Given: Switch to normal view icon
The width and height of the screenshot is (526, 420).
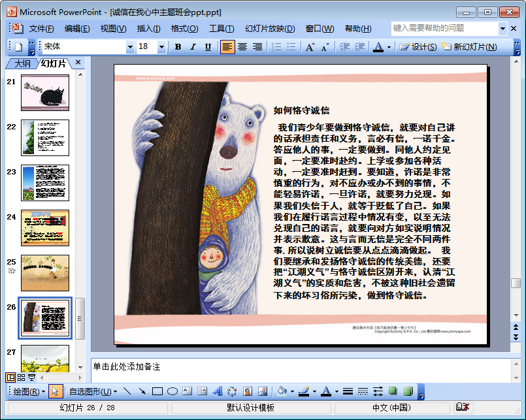Looking at the screenshot, I should point(10,378).
